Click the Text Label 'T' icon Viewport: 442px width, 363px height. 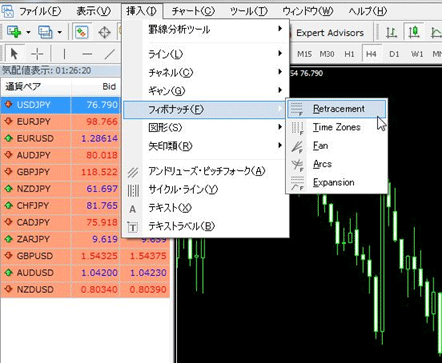coord(133,227)
